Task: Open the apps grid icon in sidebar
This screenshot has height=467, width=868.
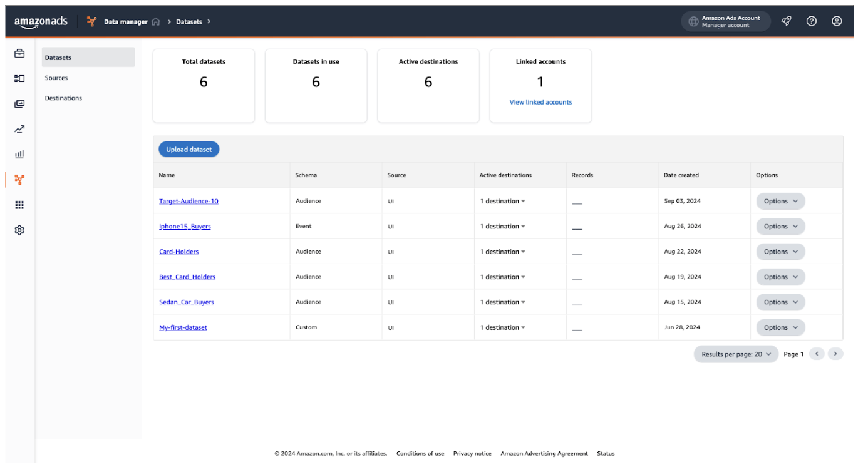Action: (19, 205)
